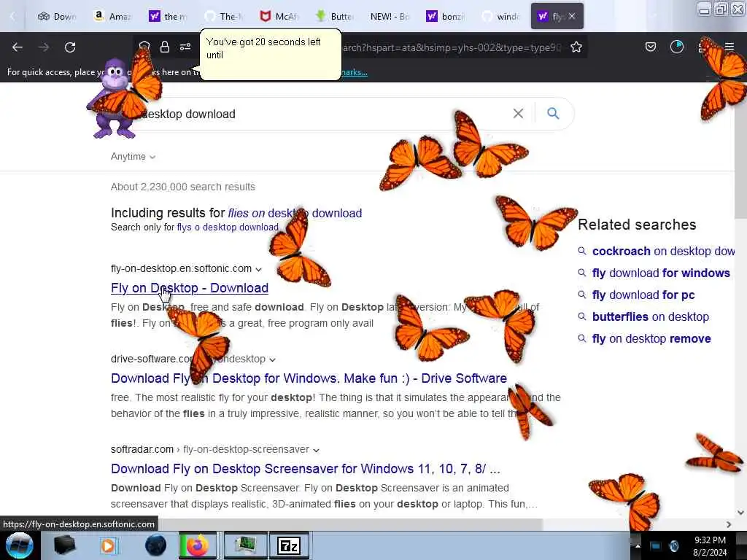Click related search 'fly download for pc'

click(643, 295)
